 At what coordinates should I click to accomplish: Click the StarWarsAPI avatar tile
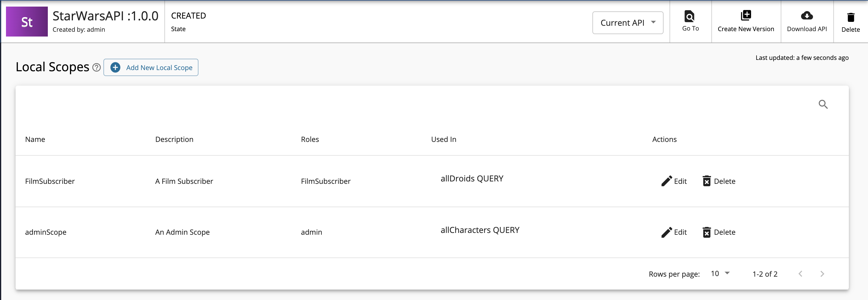[x=27, y=21]
